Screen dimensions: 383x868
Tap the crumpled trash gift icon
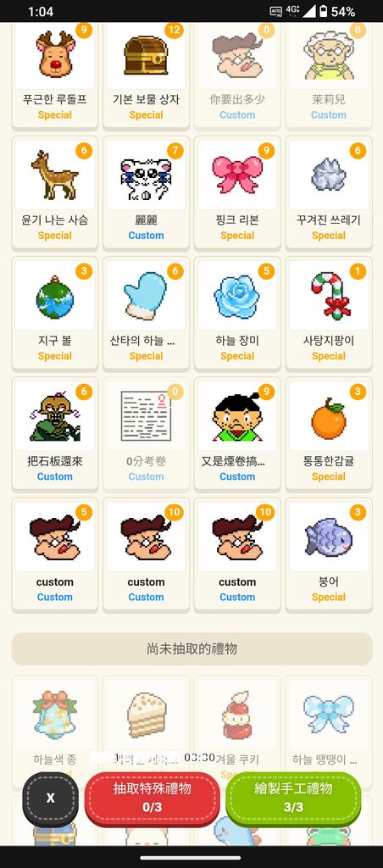pyautogui.click(x=329, y=175)
